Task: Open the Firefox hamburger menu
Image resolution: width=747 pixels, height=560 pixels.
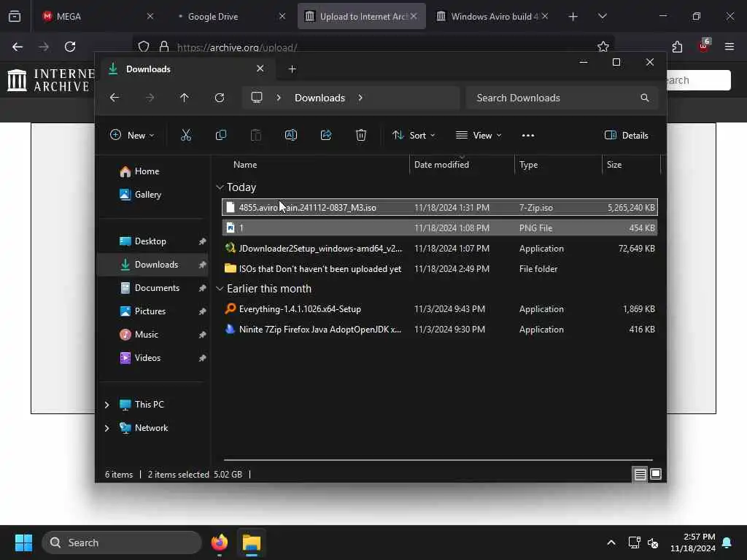Action: (729, 47)
